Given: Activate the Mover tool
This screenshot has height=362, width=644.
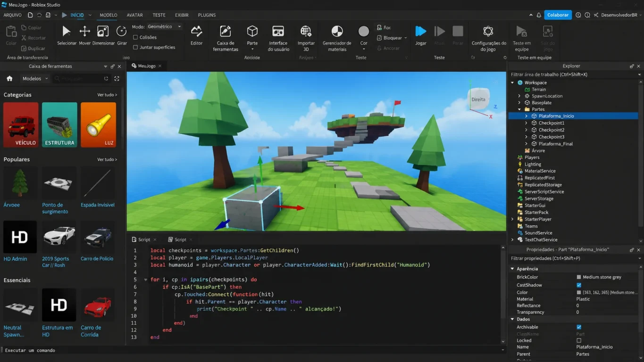Looking at the screenshot, I should [84, 35].
